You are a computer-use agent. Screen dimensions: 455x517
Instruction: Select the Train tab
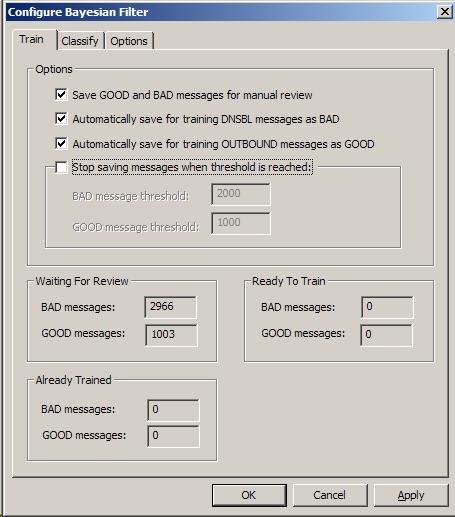32,39
